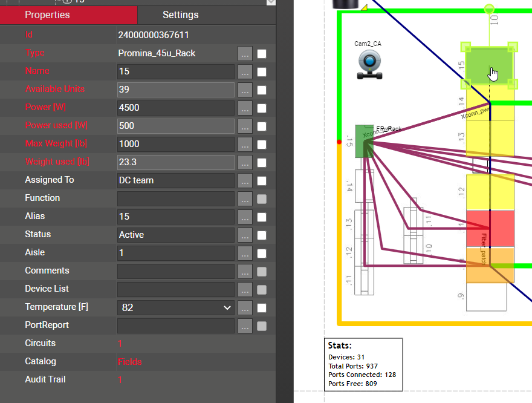This screenshot has width=532, height=403.
Task: Click the small green FR_Rack device
Action: tap(364, 142)
